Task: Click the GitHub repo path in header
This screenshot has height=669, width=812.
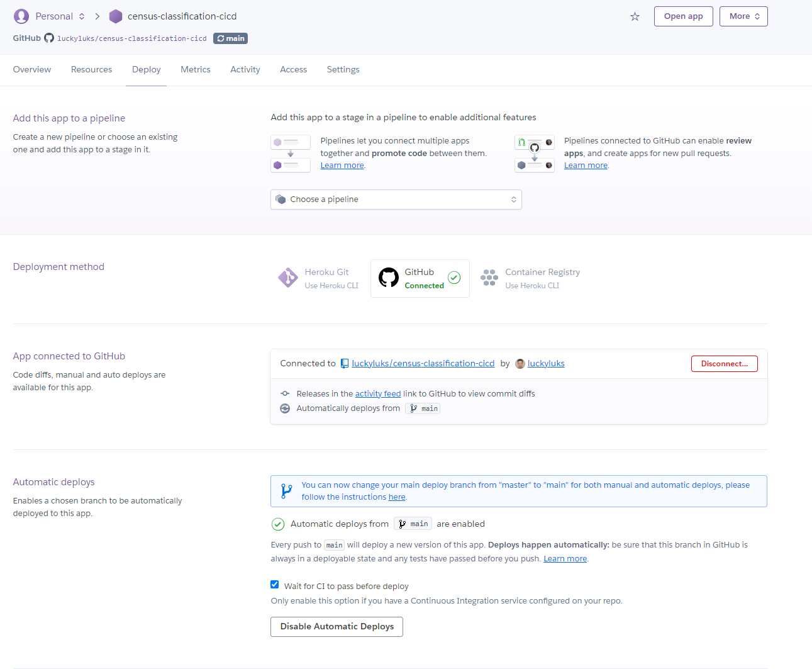Action: pyautogui.click(x=132, y=38)
